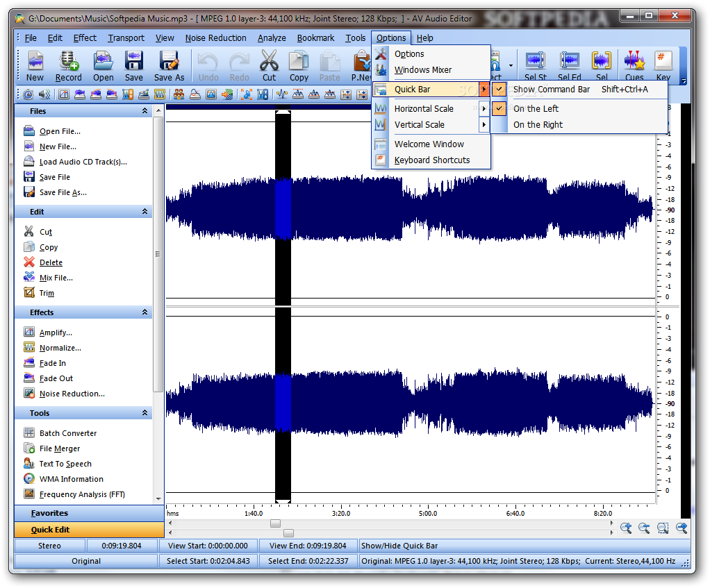Click Trim in the Edit side panel

pos(47,293)
